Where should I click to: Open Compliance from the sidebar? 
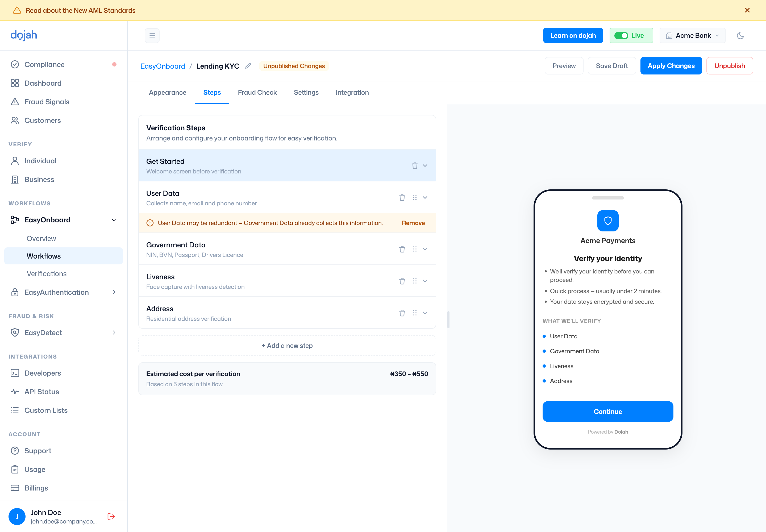click(x=63, y=64)
